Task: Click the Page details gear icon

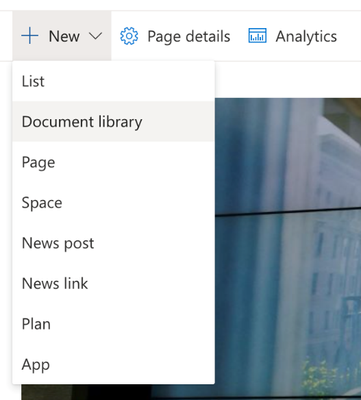Action: 129,36
